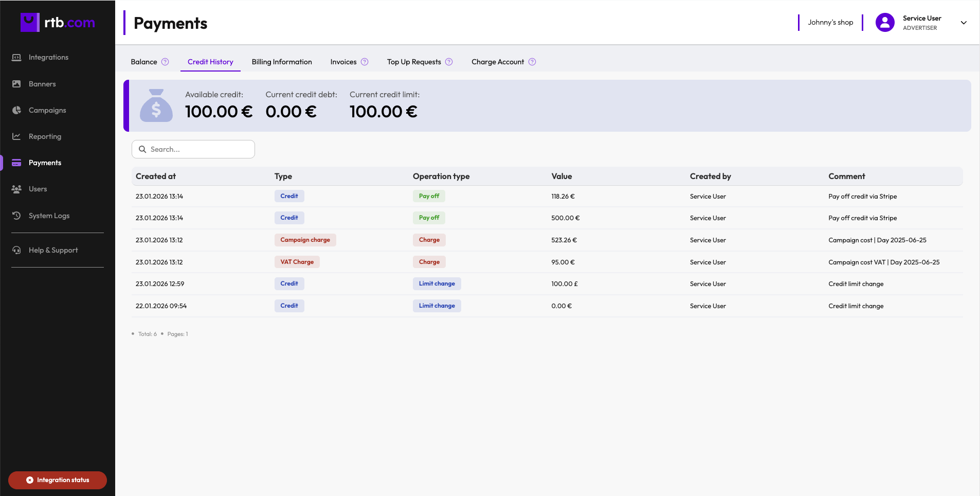The height and width of the screenshot is (496, 980).
Task: Click the System Logs history icon
Action: click(x=16, y=216)
